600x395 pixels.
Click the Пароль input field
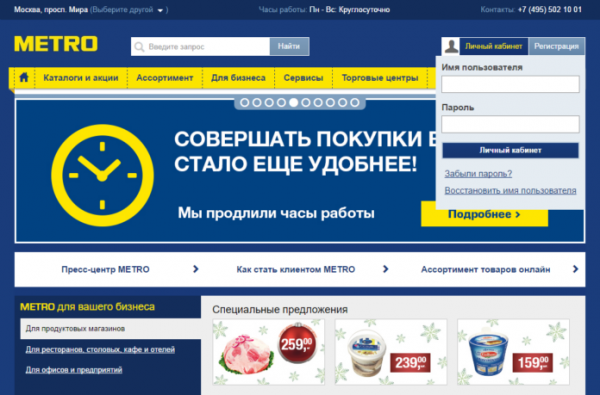coord(510,124)
